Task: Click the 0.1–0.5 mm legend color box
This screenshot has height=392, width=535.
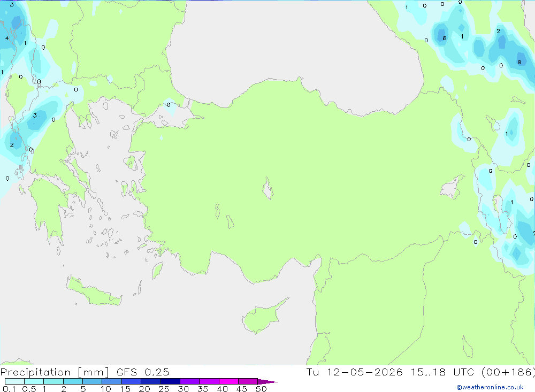Action: 14,381
